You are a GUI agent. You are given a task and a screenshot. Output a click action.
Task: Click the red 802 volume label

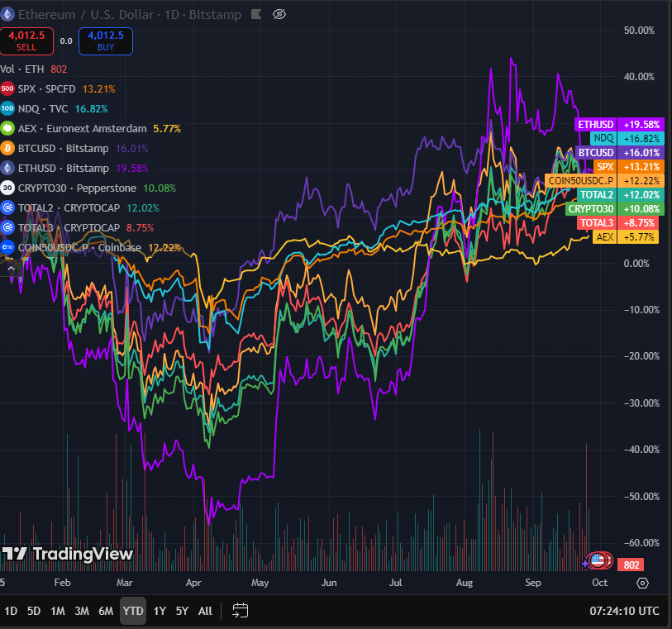tap(631, 565)
